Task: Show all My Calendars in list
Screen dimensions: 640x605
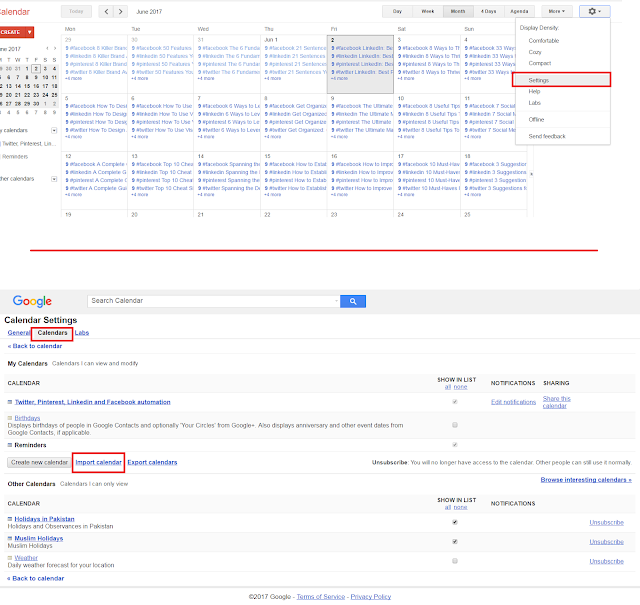Action: [448, 387]
